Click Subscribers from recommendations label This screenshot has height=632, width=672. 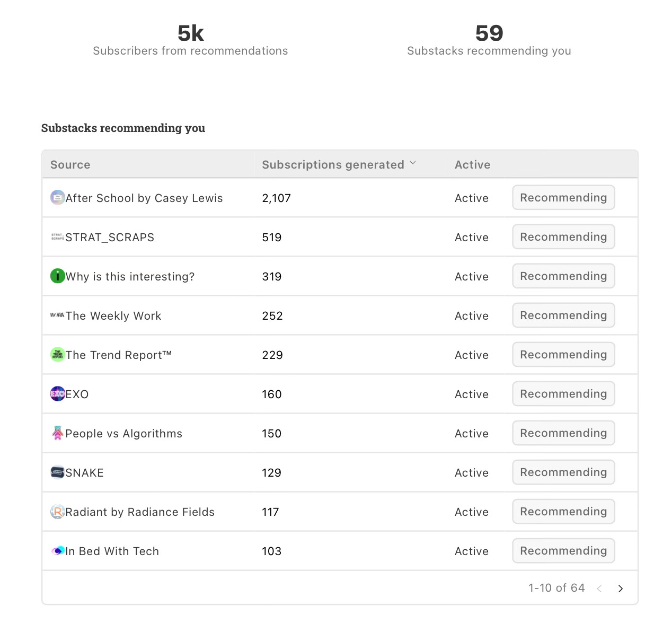(190, 51)
